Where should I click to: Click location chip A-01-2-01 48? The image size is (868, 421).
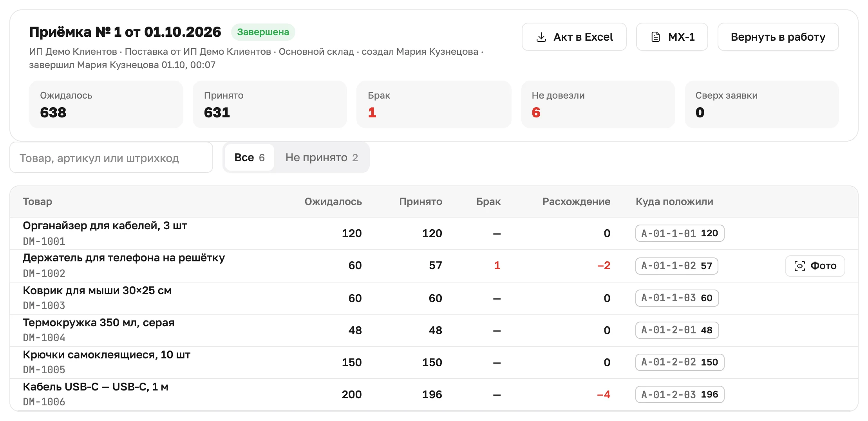(x=677, y=330)
